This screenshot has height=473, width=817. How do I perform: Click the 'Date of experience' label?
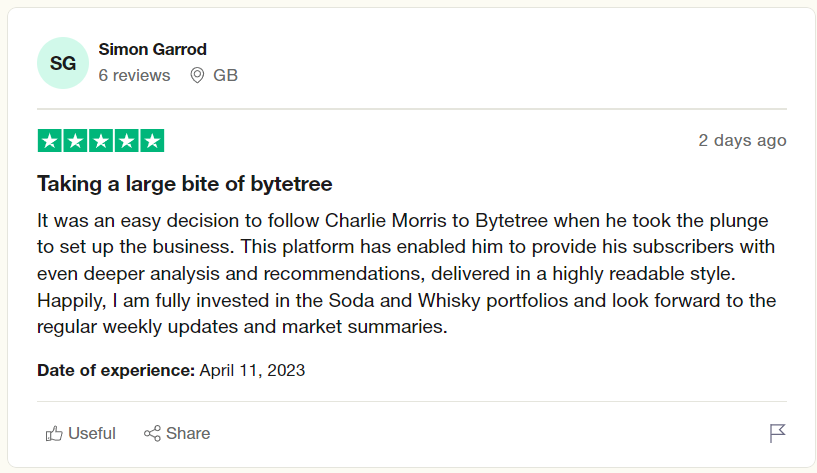coord(115,370)
